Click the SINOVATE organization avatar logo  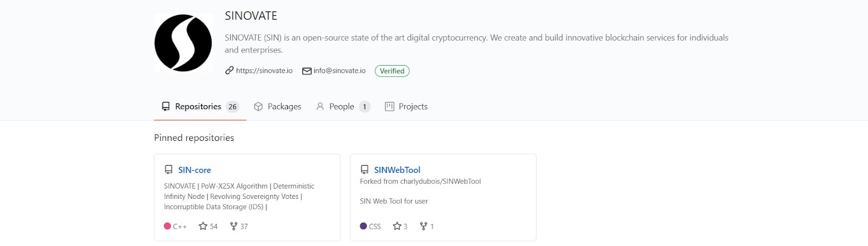[183, 43]
